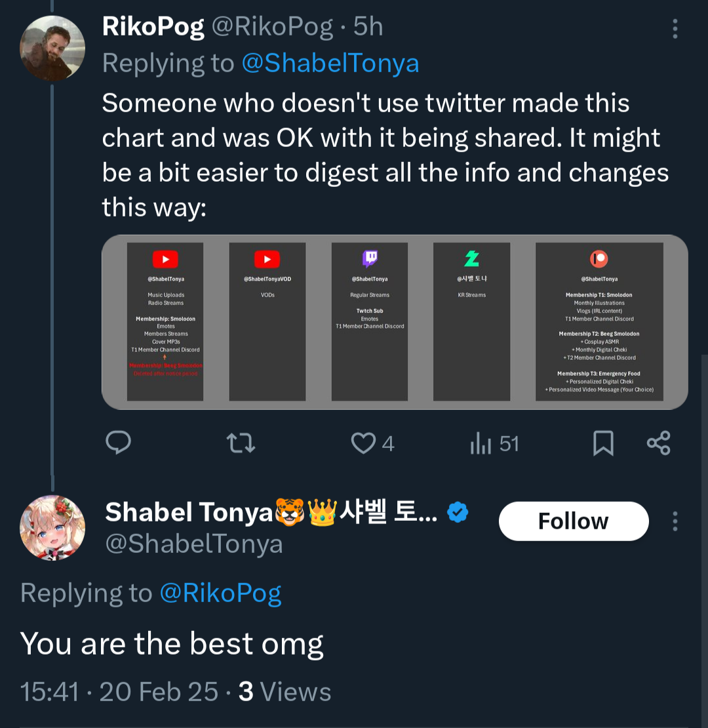
Task: Share RikoPog's tweet via share icon
Action: [x=658, y=443]
